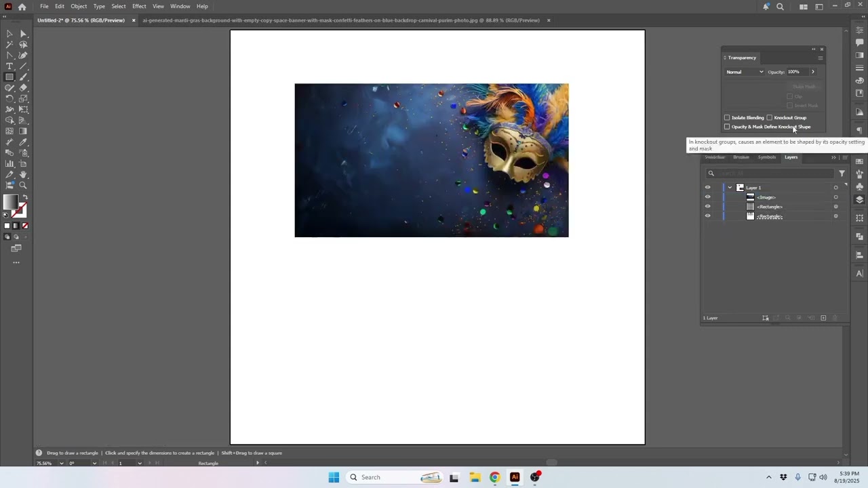The width and height of the screenshot is (868, 488).
Task: Show more panel tabs via double chevron
Action: coord(833,157)
